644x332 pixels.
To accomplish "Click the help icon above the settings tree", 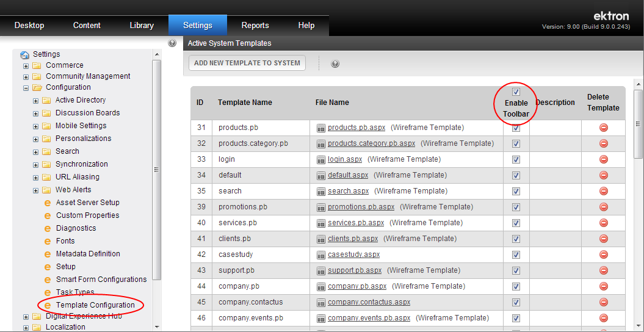I will [173, 43].
